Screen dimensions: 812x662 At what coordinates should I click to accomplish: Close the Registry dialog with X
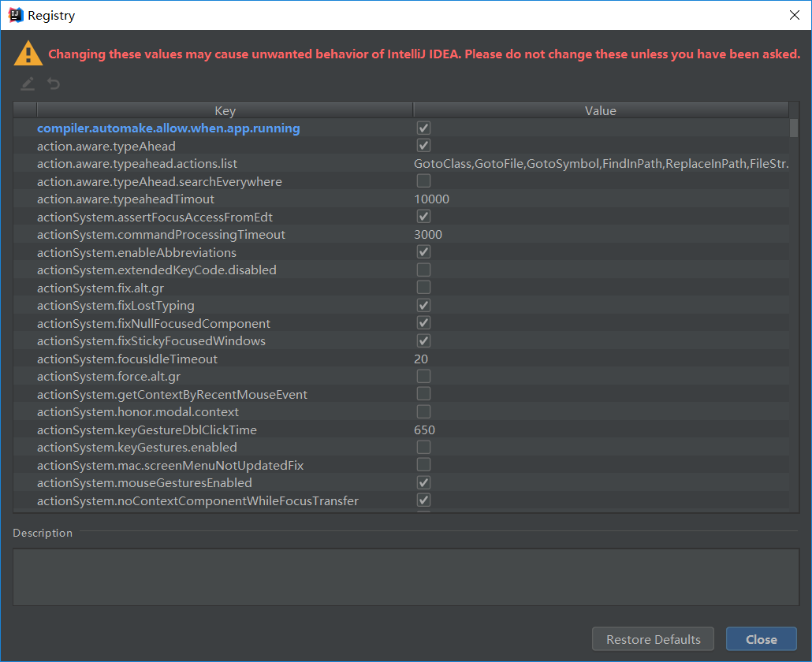(x=795, y=15)
